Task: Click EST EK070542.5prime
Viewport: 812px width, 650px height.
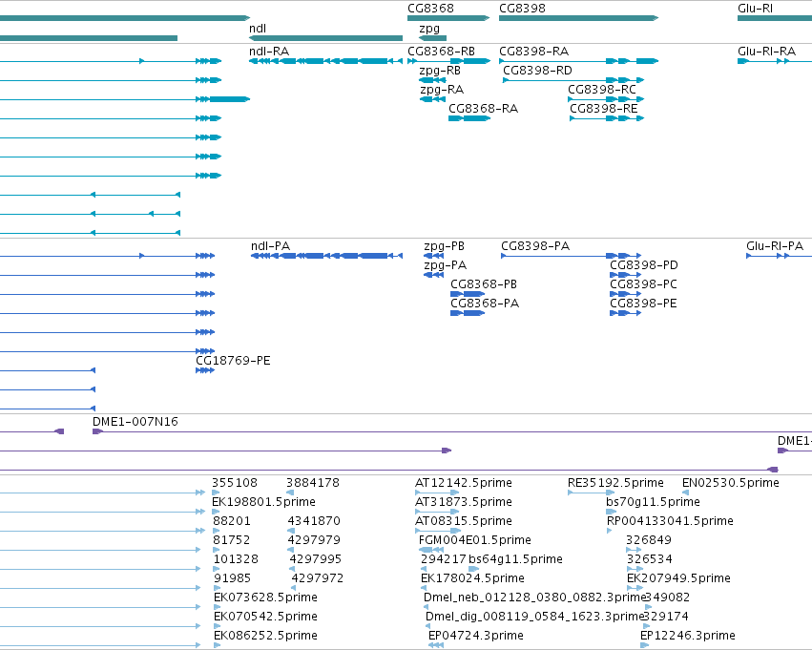Action: (265, 617)
